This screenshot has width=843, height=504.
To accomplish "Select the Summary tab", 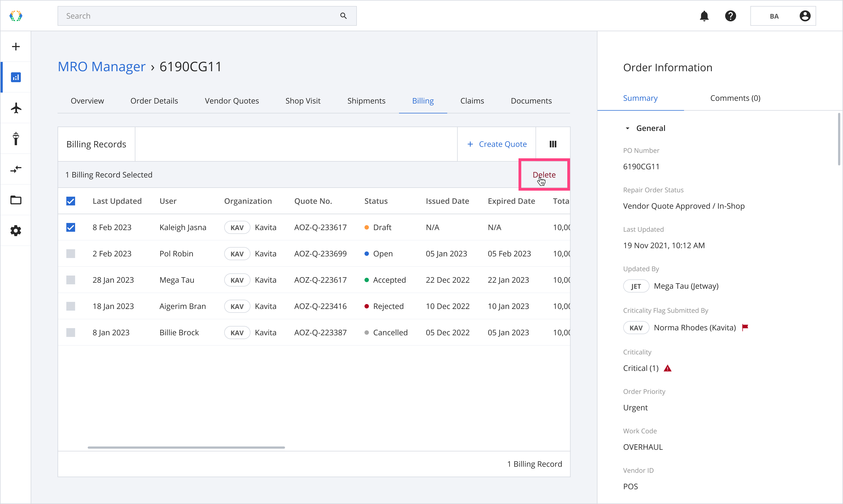I will coord(640,98).
